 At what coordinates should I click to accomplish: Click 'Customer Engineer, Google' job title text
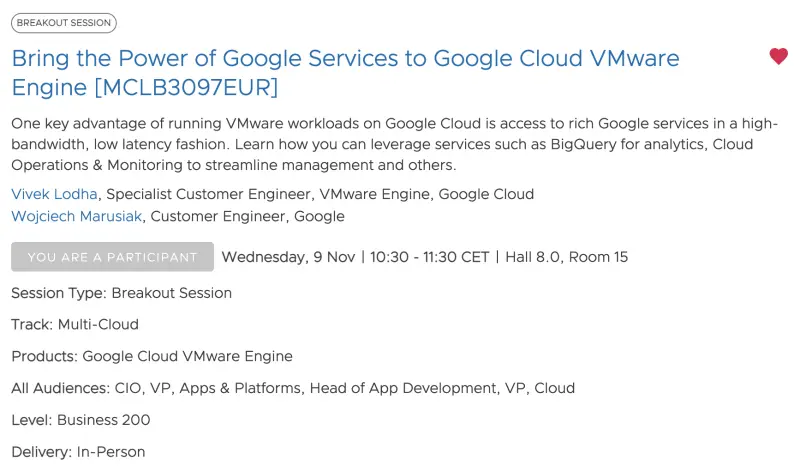pyautogui.click(x=247, y=216)
